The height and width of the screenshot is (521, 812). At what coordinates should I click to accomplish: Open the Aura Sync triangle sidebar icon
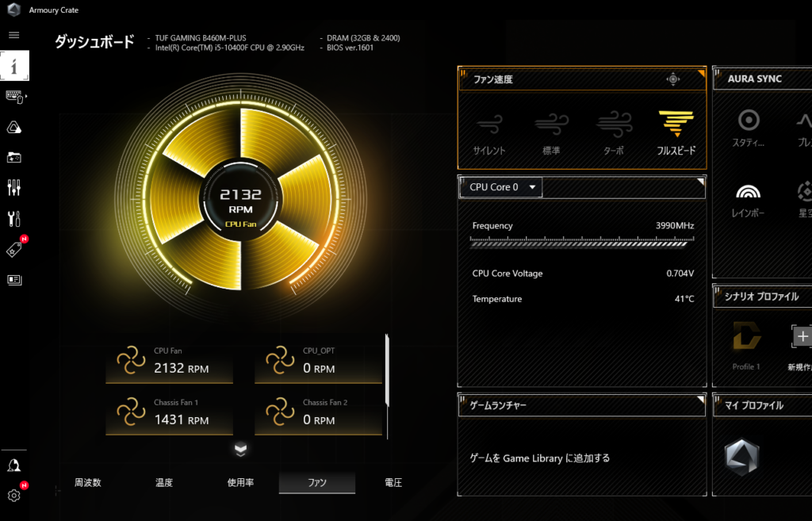click(x=14, y=128)
